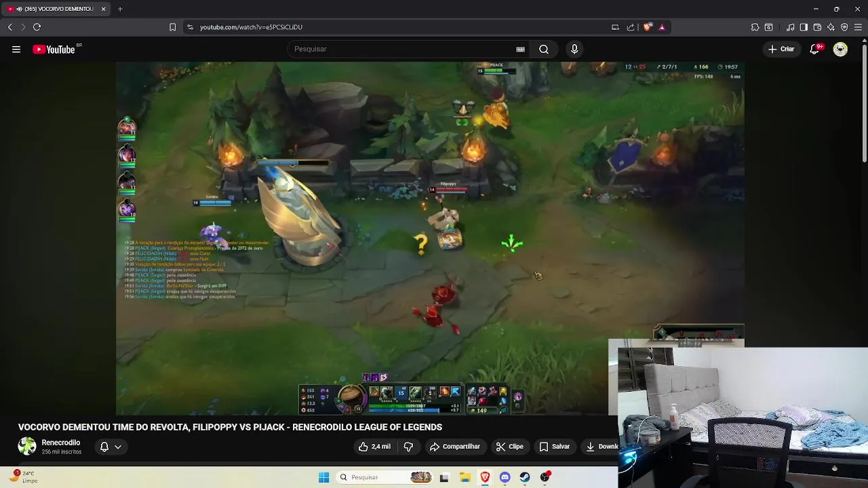Click the YouTube search magnifier button
This screenshot has width=868, height=488.
543,49
